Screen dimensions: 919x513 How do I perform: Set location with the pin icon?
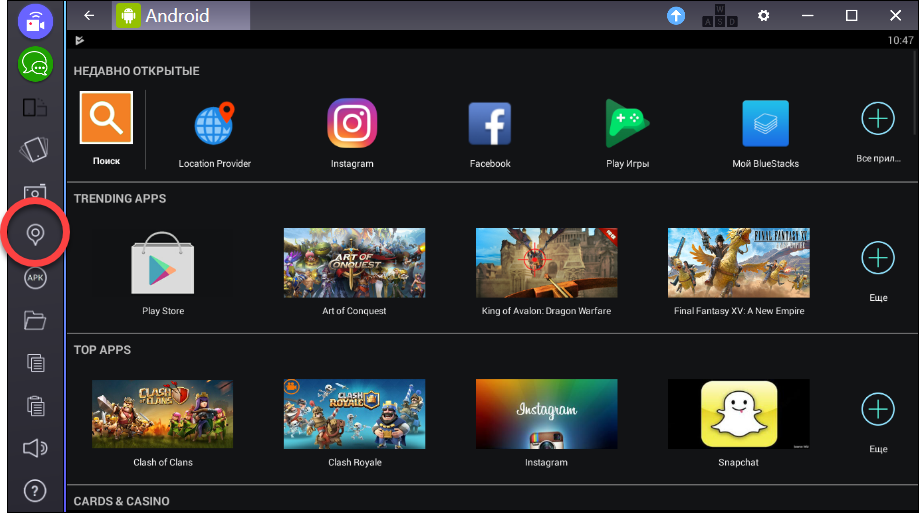[x=35, y=235]
